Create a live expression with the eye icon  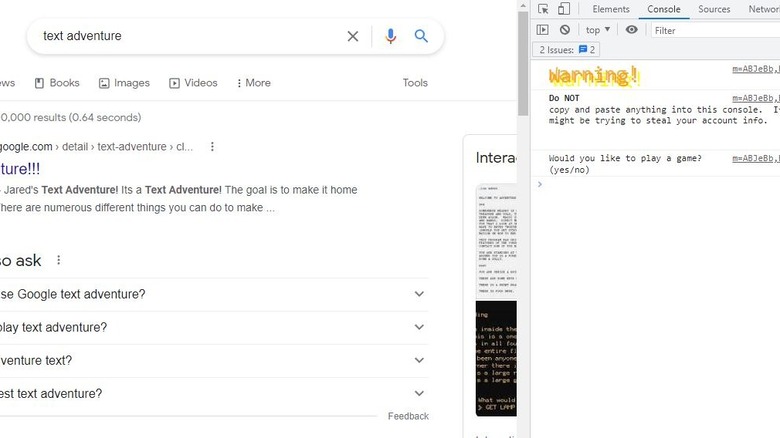[631, 30]
